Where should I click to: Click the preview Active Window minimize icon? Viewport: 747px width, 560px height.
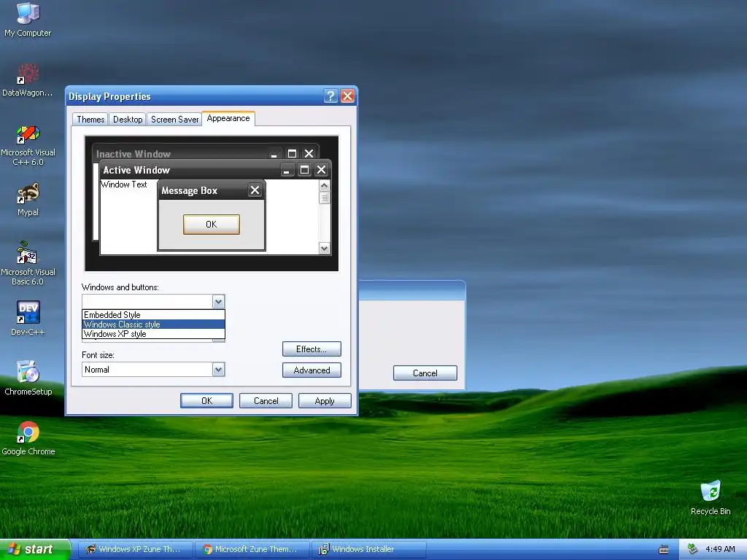pyautogui.click(x=287, y=170)
